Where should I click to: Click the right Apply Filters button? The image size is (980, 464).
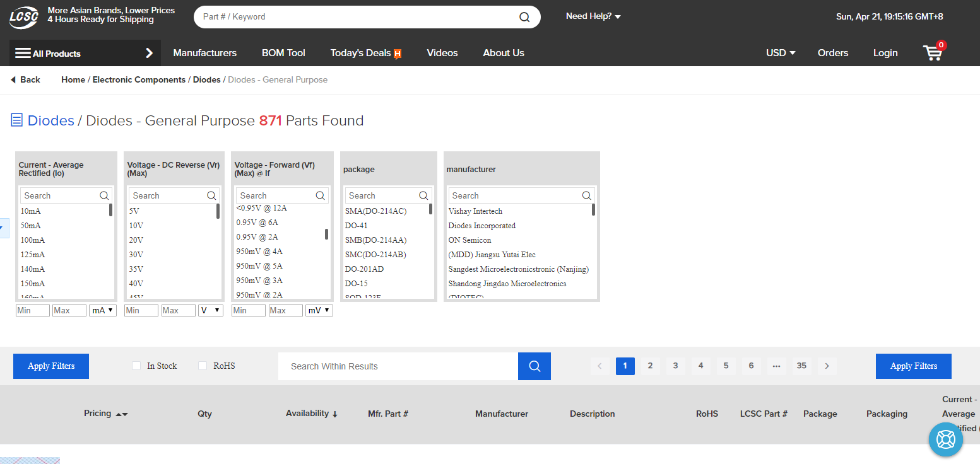click(914, 366)
